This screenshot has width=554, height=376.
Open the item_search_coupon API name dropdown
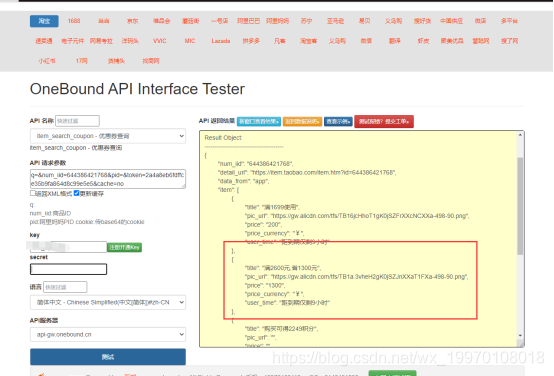108,136
